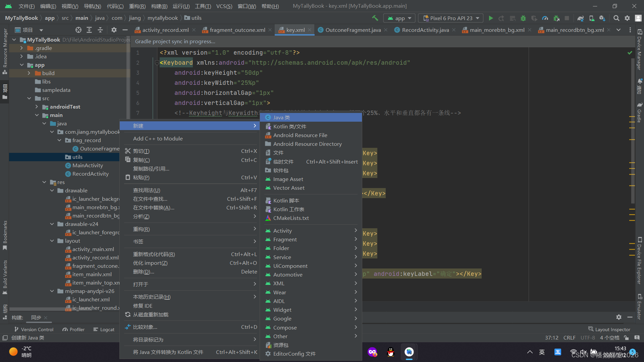Open the Logcat tool window button
644x362 pixels.
104,329
